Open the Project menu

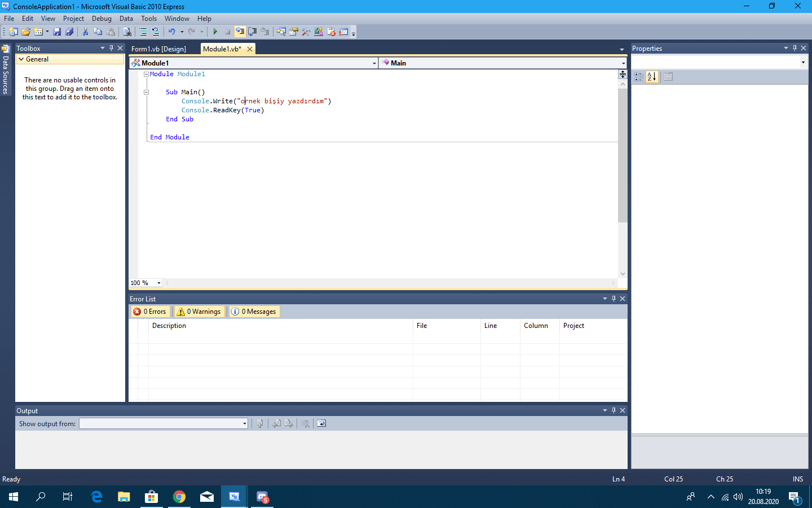coord(73,19)
